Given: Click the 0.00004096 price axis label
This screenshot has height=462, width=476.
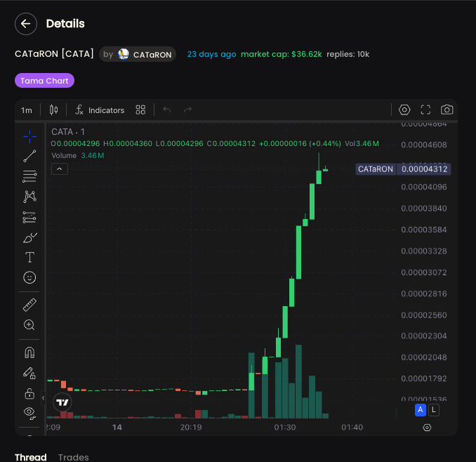Looking at the screenshot, I should click(424, 187).
